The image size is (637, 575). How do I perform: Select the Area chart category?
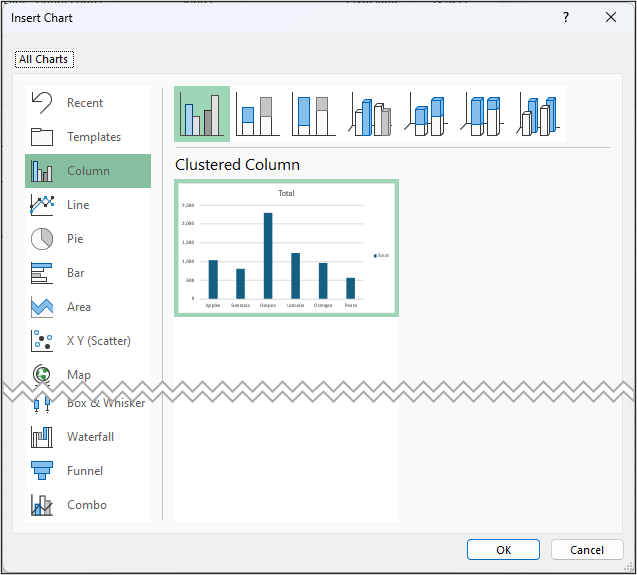coord(78,307)
